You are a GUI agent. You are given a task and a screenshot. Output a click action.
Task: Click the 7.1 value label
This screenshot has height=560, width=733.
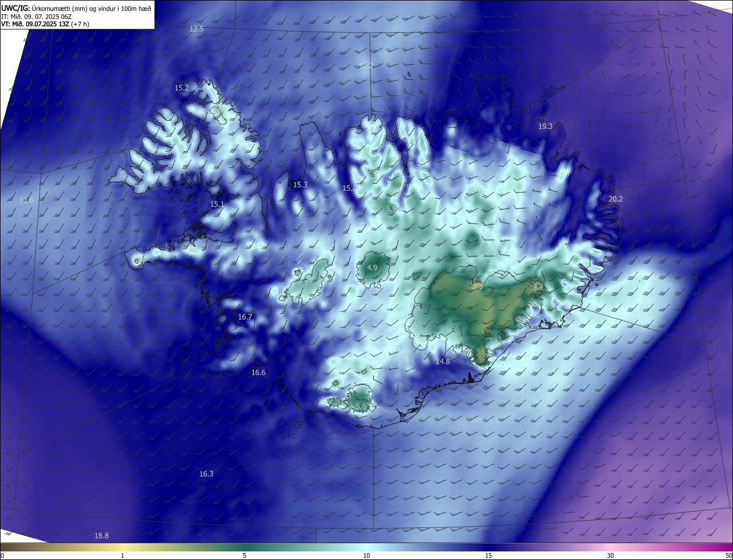[x=302, y=282]
